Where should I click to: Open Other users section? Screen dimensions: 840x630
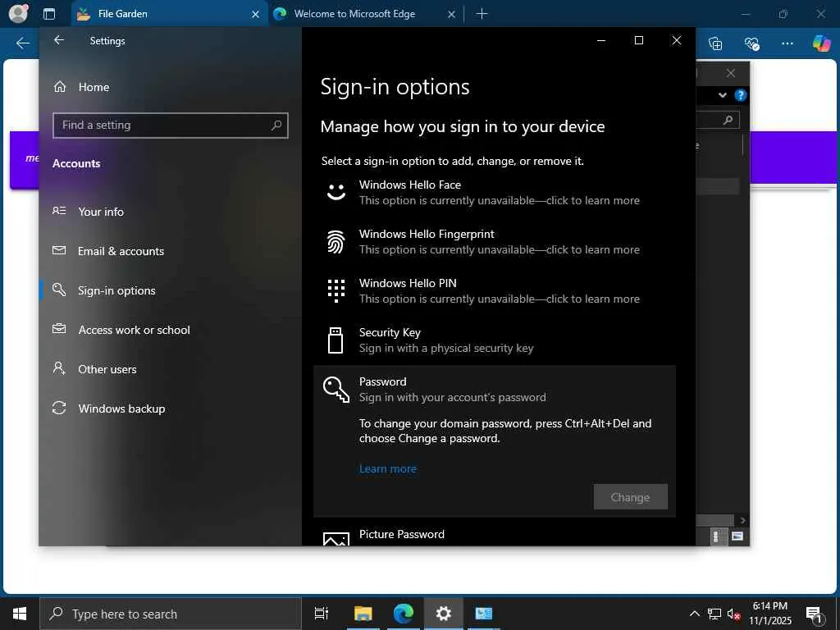click(107, 369)
